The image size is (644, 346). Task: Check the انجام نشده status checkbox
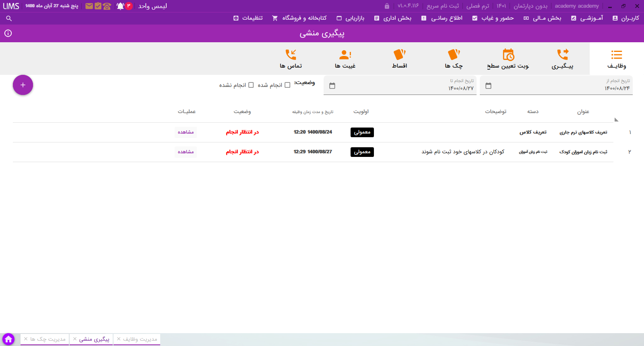coord(251,85)
